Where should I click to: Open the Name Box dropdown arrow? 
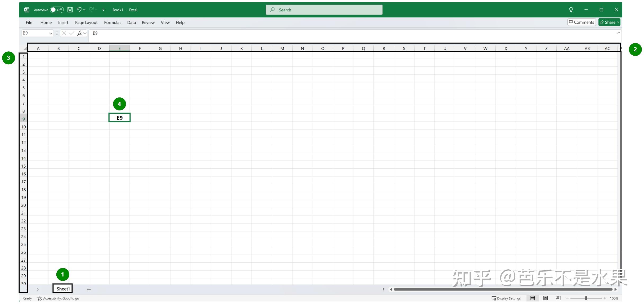pos(51,33)
